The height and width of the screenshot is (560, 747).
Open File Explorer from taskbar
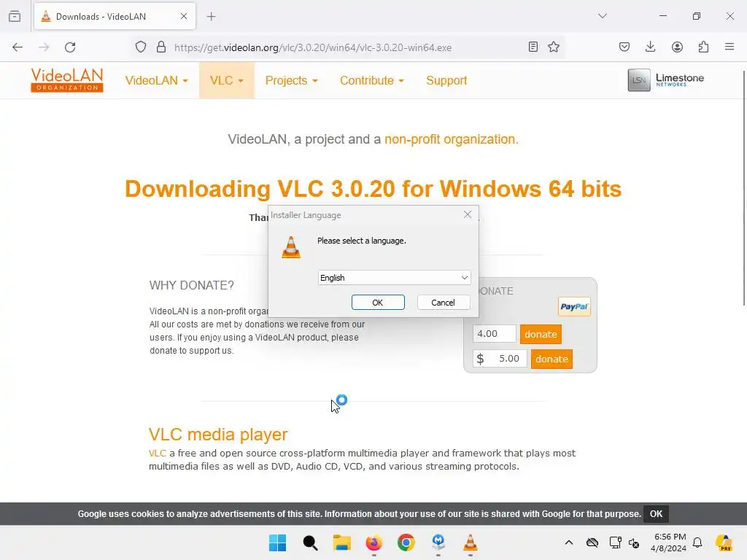341,542
